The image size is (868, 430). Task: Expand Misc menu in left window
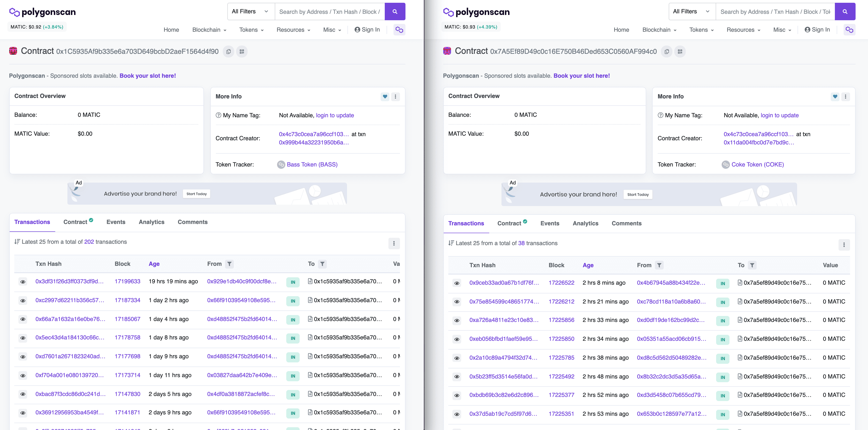332,30
